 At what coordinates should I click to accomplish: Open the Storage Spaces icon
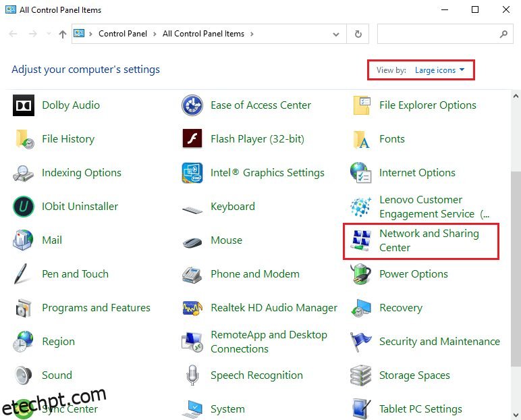[x=361, y=375]
